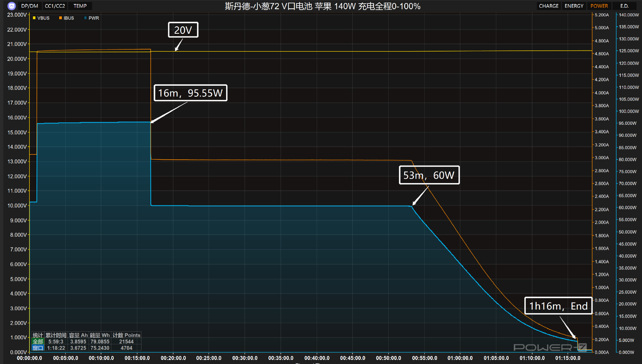The height and width of the screenshot is (364, 642).
Task: Click the 容量 Ah column header
Action: (x=78, y=335)
